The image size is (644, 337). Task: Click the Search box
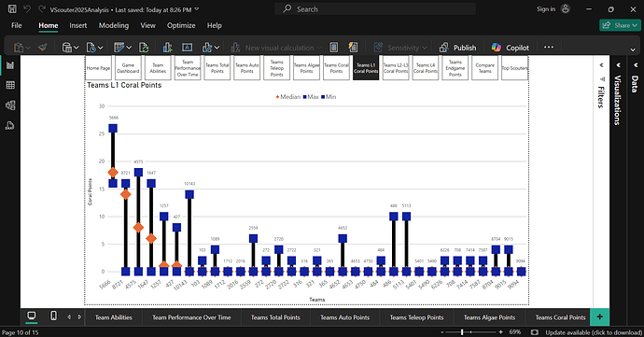[x=375, y=9]
